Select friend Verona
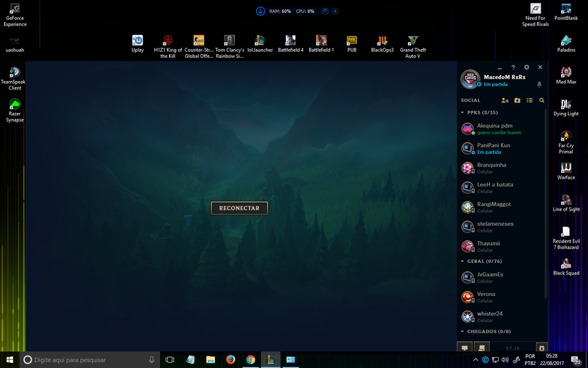The image size is (588, 368). click(x=502, y=297)
